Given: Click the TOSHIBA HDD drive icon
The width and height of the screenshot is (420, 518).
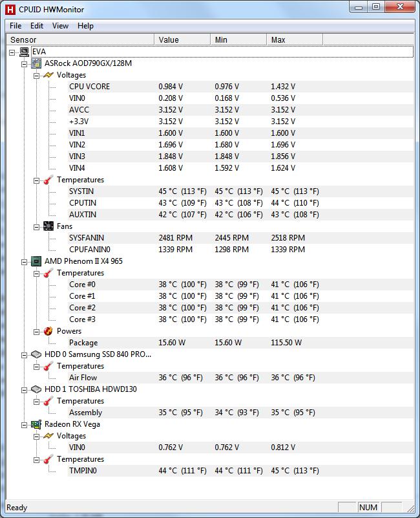Looking at the screenshot, I should tap(36, 390).
